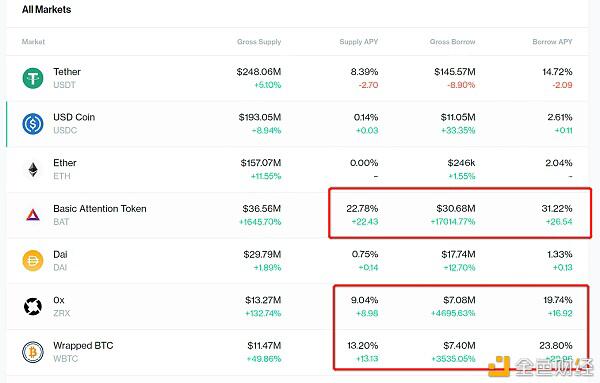Open the Tether market name
Viewport: 600px width, 383px height.
(67, 72)
